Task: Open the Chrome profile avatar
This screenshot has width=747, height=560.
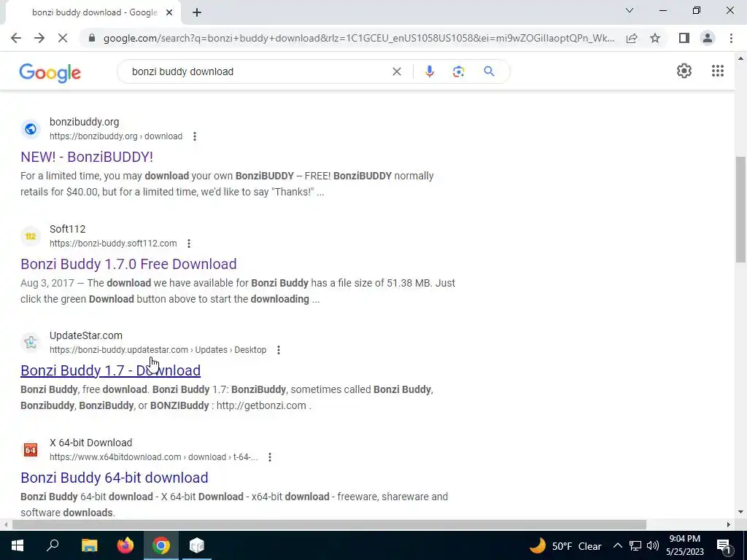Action: point(708,38)
